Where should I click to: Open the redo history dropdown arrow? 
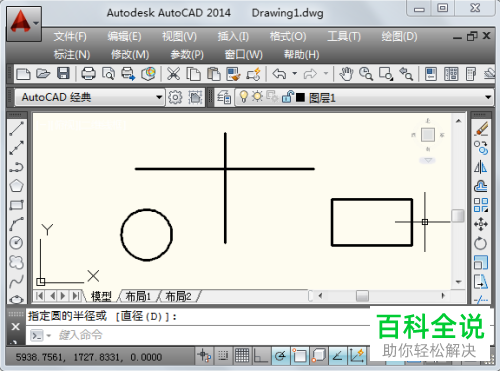(x=326, y=73)
